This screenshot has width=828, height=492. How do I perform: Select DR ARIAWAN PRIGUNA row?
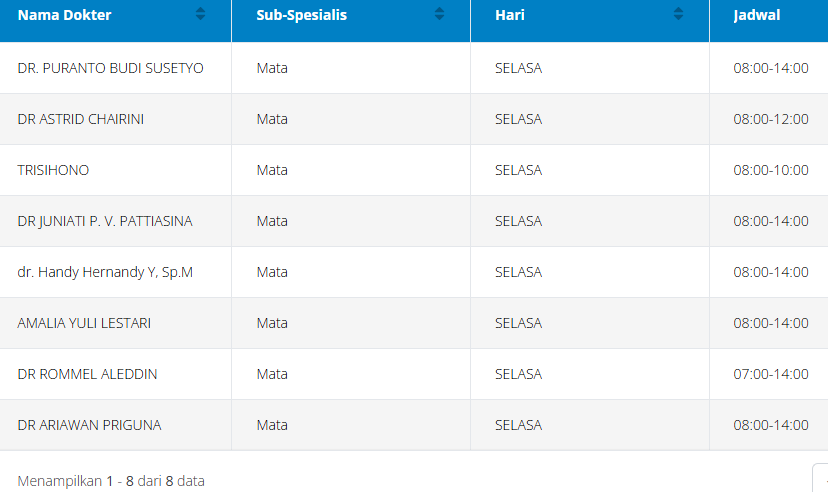pos(89,425)
